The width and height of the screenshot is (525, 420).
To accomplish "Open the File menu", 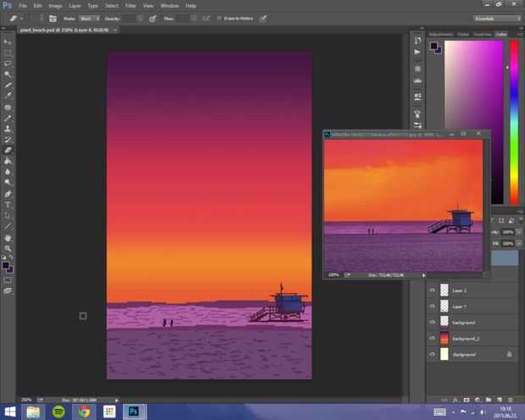I will (23, 6).
